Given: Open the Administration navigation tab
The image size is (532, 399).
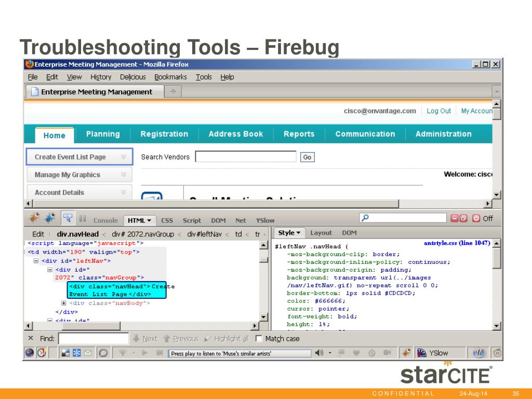Looking at the screenshot, I should pos(444,134).
